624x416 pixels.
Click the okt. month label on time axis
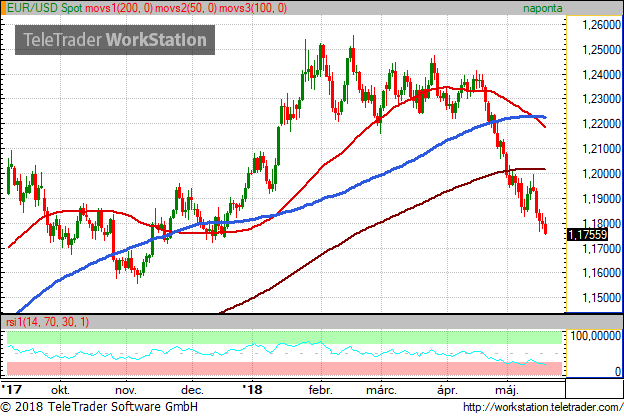60,390
